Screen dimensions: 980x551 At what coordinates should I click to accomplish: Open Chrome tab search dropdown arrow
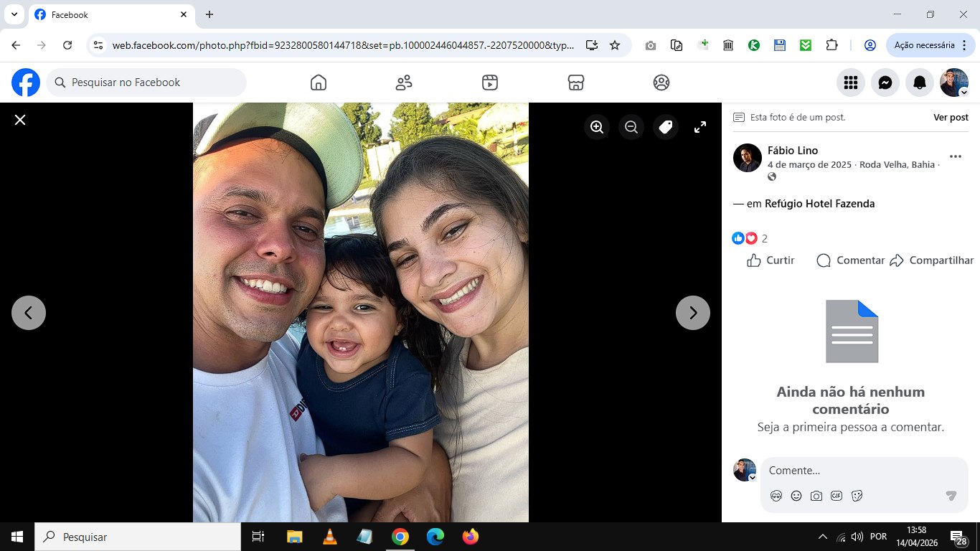14,14
